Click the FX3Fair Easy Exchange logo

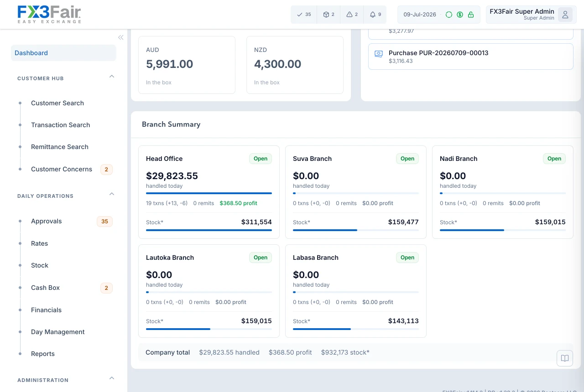point(49,15)
